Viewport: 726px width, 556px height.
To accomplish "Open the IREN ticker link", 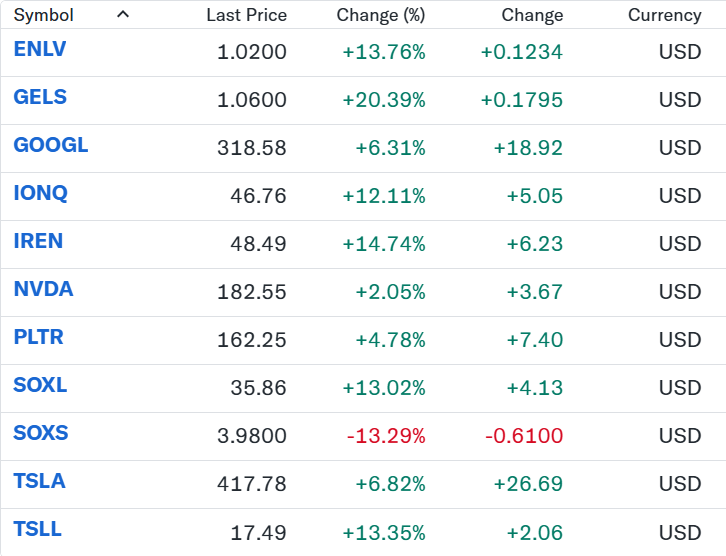I will 38,241.
